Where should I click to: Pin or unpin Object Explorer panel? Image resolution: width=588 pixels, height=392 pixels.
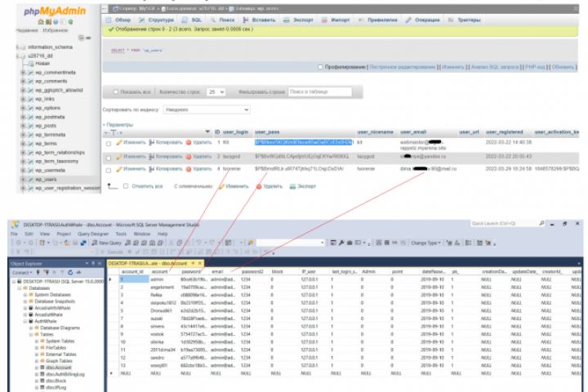click(x=93, y=263)
